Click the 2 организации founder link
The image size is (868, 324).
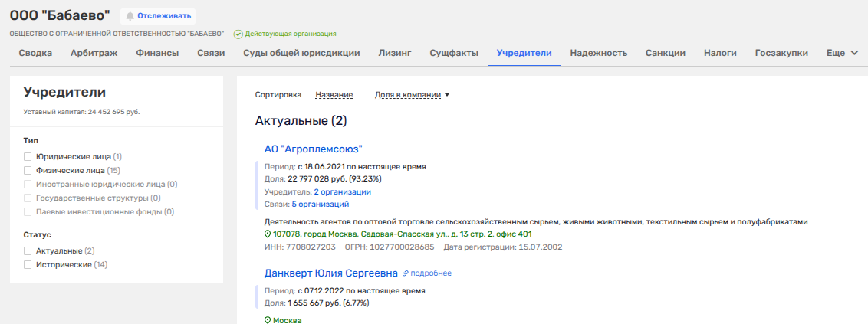pos(342,191)
